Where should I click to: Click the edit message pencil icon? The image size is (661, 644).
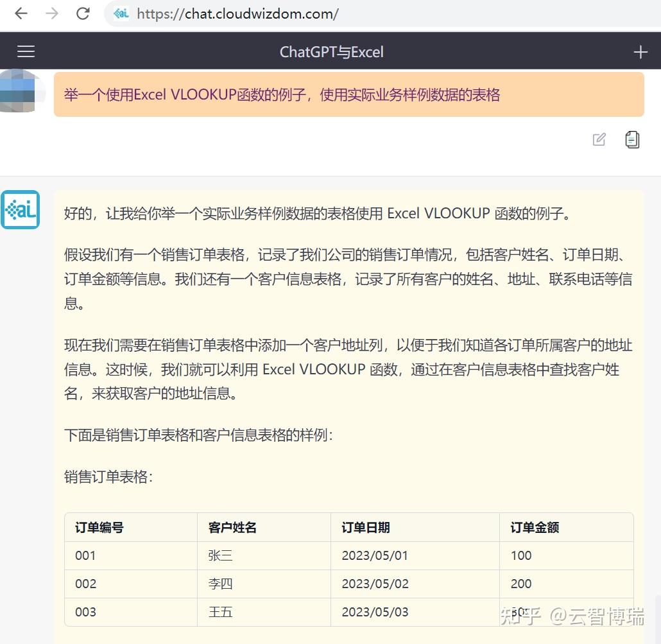coord(599,139)
